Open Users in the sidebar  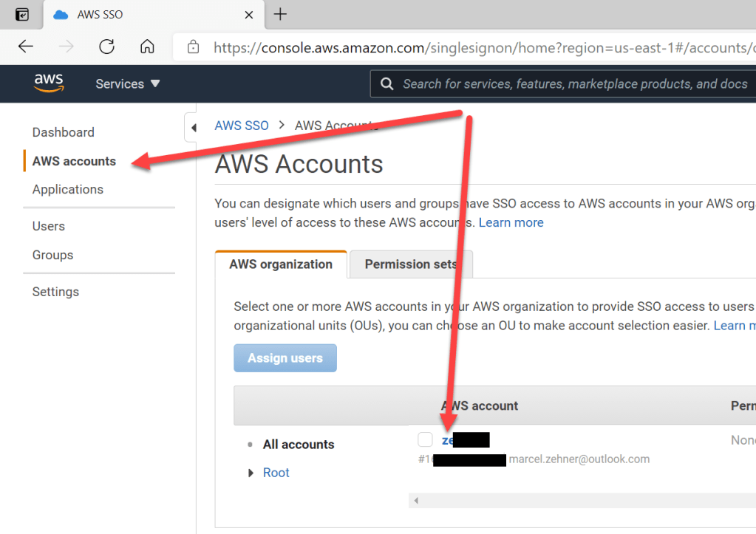[x=49, y=226]
